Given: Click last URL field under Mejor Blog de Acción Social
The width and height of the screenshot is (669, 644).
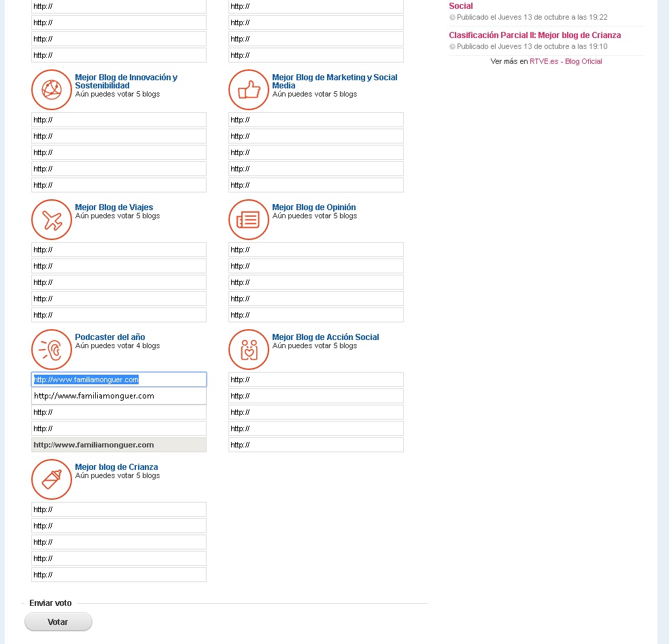Looking at the screenshot, I should click(x=316, y=445).
